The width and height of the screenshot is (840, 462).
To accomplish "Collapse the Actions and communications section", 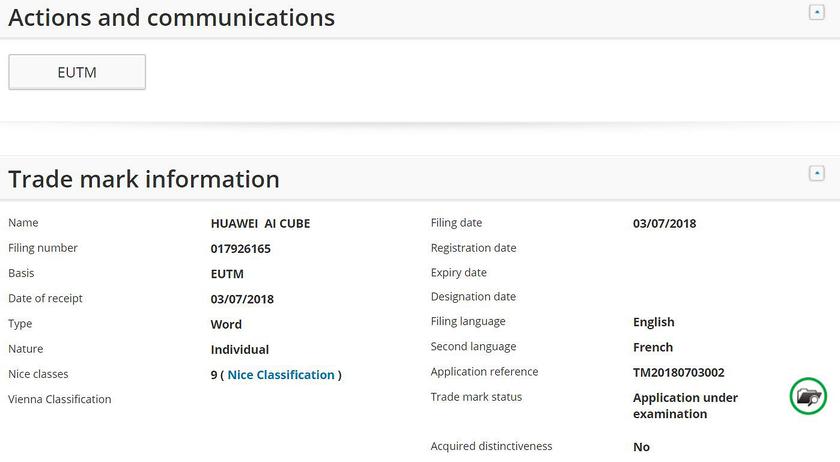I will pyautogui.click(x=816, y=12).
